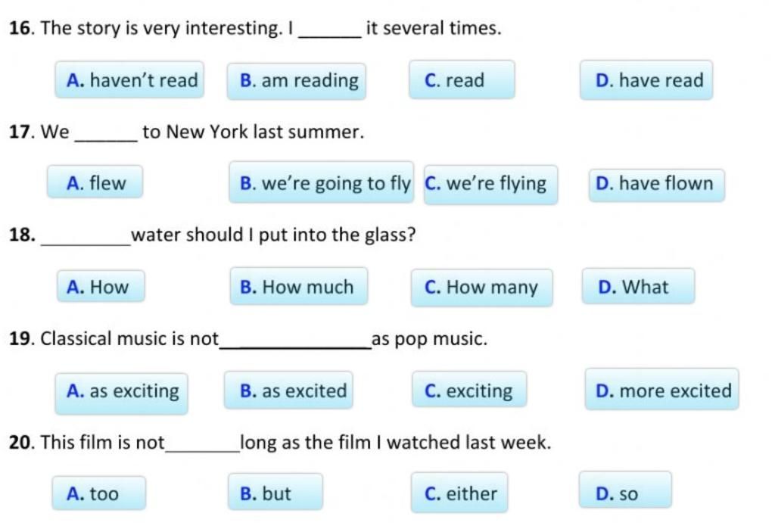This screenshot has width=775, height=532.
Task: Choose answer B. How much
Action: [x=298, y=286]
